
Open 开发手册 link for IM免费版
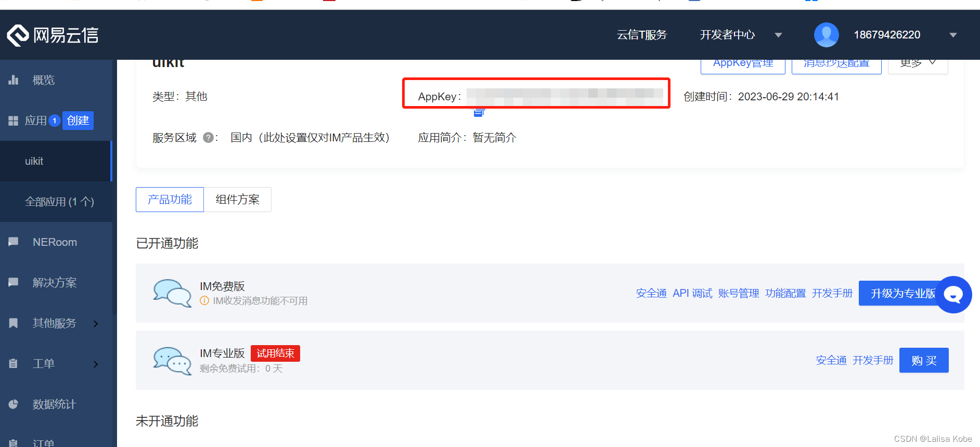[x=832, y=293]
